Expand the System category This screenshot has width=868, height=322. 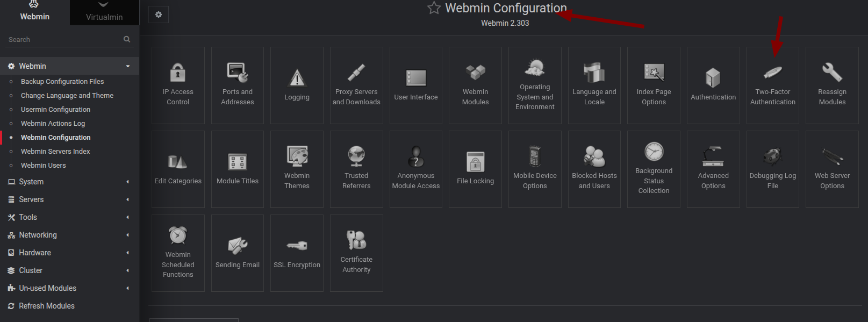pos(69,182)
